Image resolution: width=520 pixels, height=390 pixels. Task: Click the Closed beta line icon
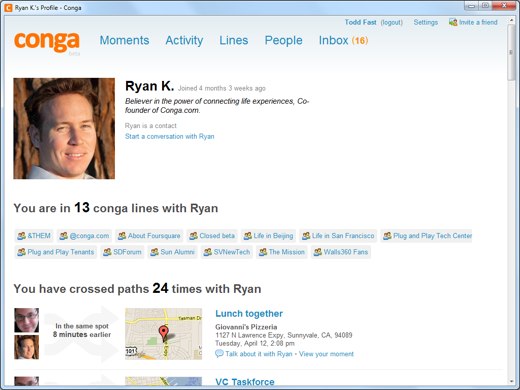pos(193,236)
